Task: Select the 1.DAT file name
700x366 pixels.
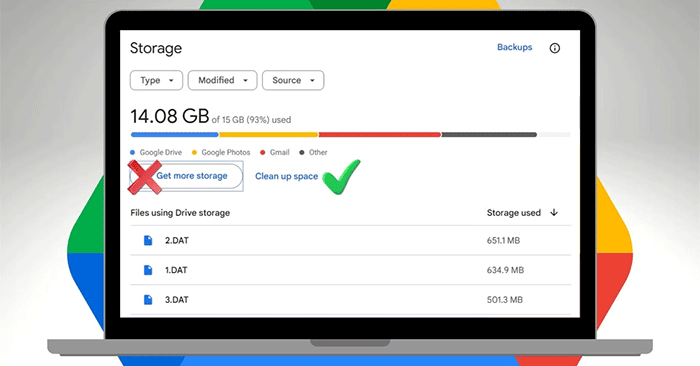Action: tap(176, 270)
